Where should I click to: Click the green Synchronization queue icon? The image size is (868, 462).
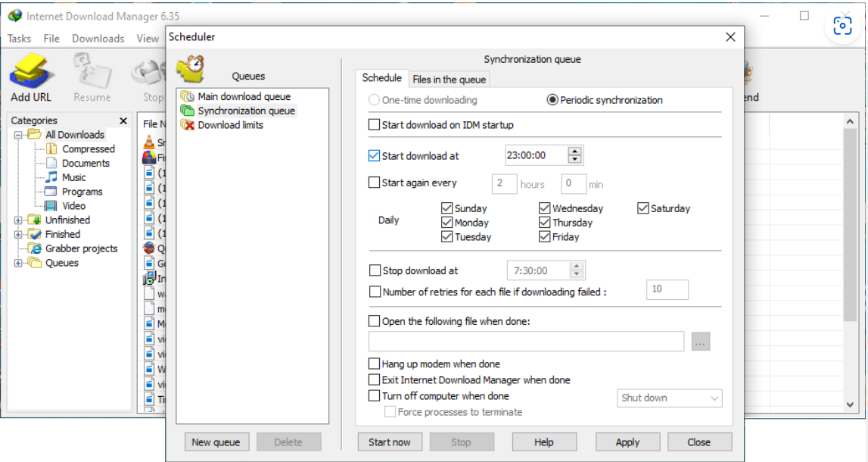point(188,111)
